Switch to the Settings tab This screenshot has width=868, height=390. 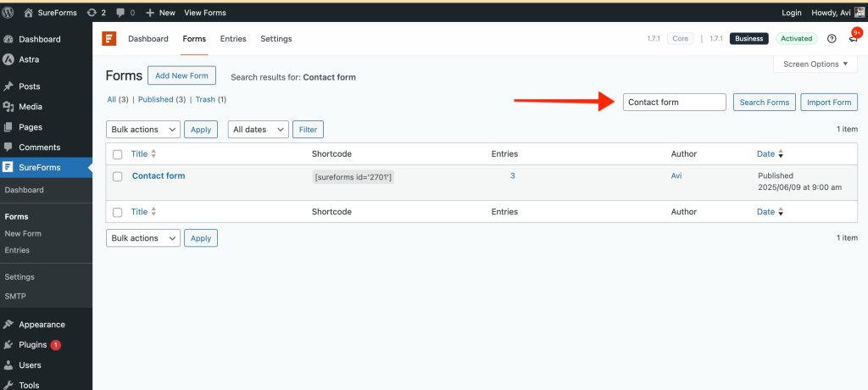coord(275,39)
